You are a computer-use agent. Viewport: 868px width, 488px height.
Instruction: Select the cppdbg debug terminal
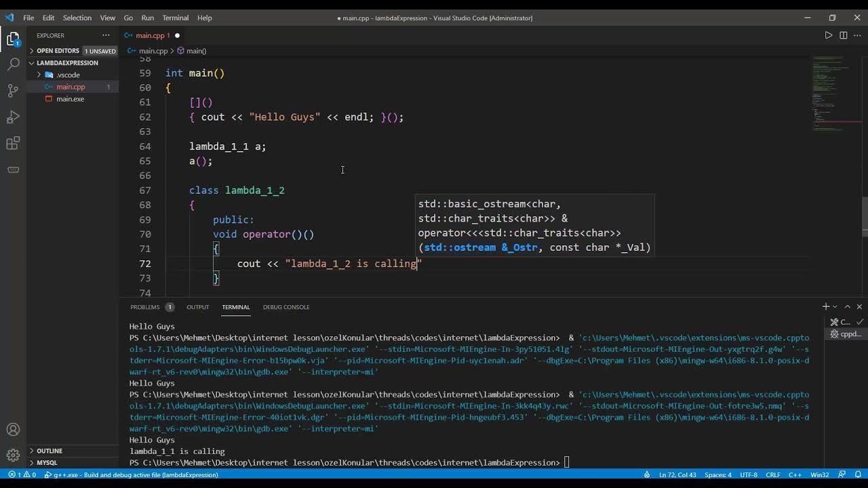pos(846,333)
